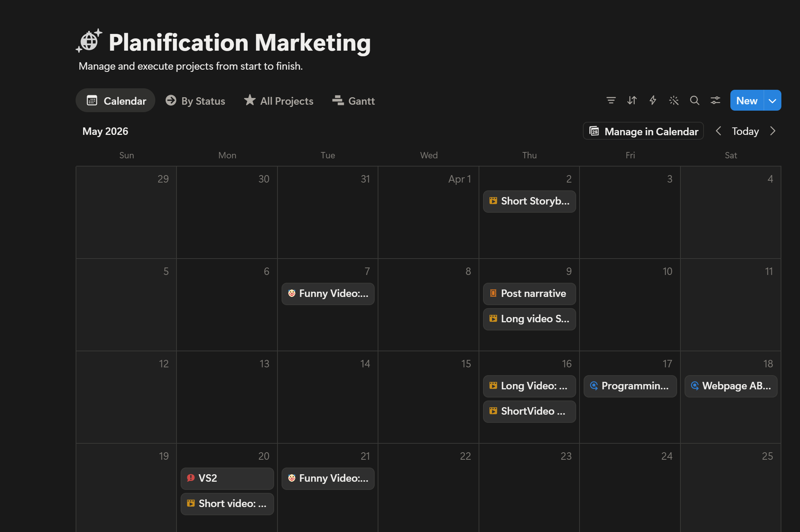The width and height of the screenshot is (800, 532).
Task: Open the Short video: event on the 20th
Action: pyautogui.click(x=227, y=504)
